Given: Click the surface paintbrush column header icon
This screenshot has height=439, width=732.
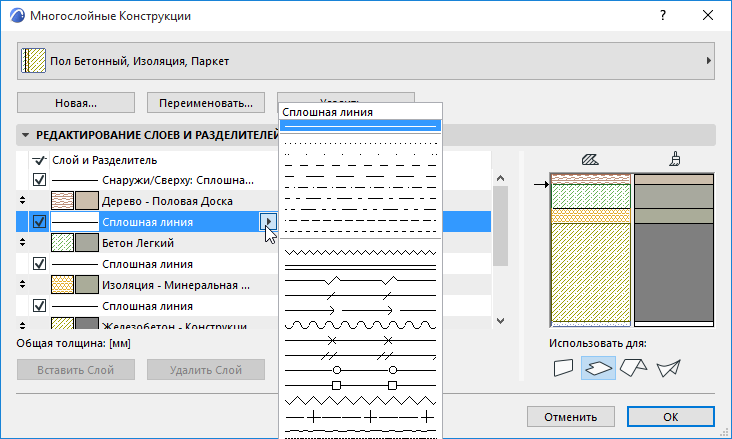Looking at the screenshot, I should point(675,158).
